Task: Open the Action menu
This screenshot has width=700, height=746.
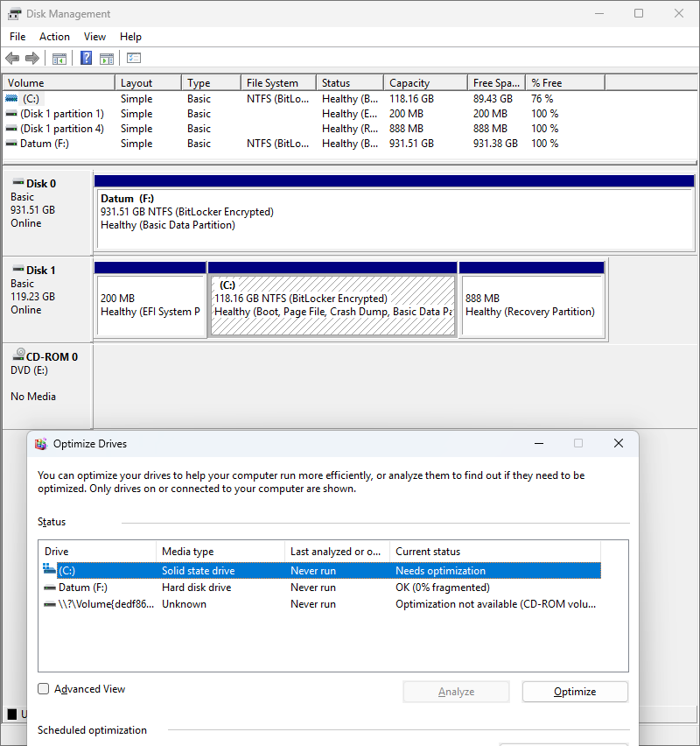Action: coord(54,37)
